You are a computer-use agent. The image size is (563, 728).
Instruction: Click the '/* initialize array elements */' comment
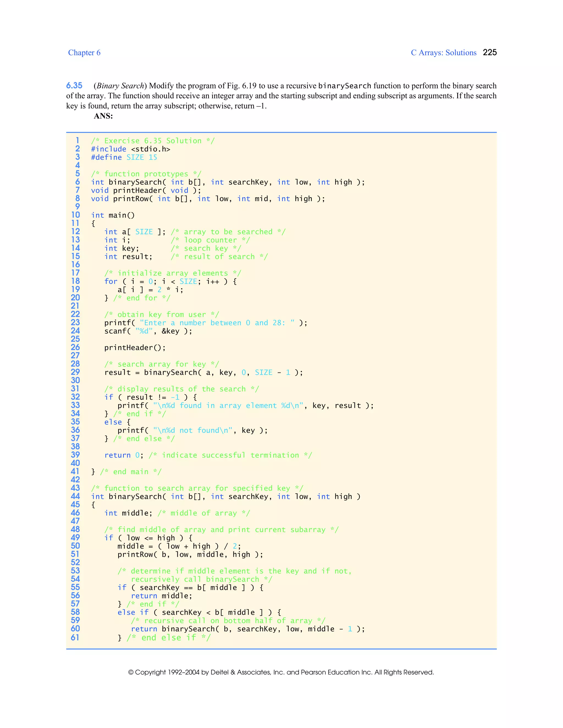tap(173, 273)
